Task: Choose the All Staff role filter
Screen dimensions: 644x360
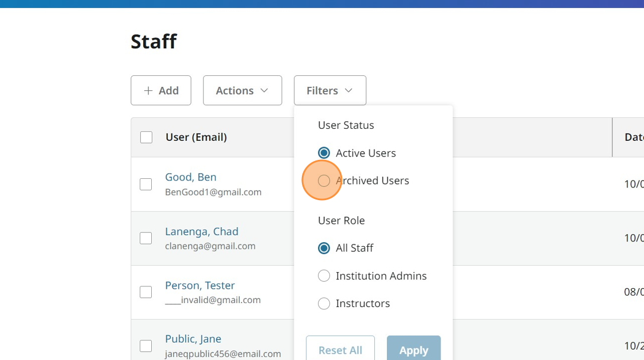Action: (324, 248)
